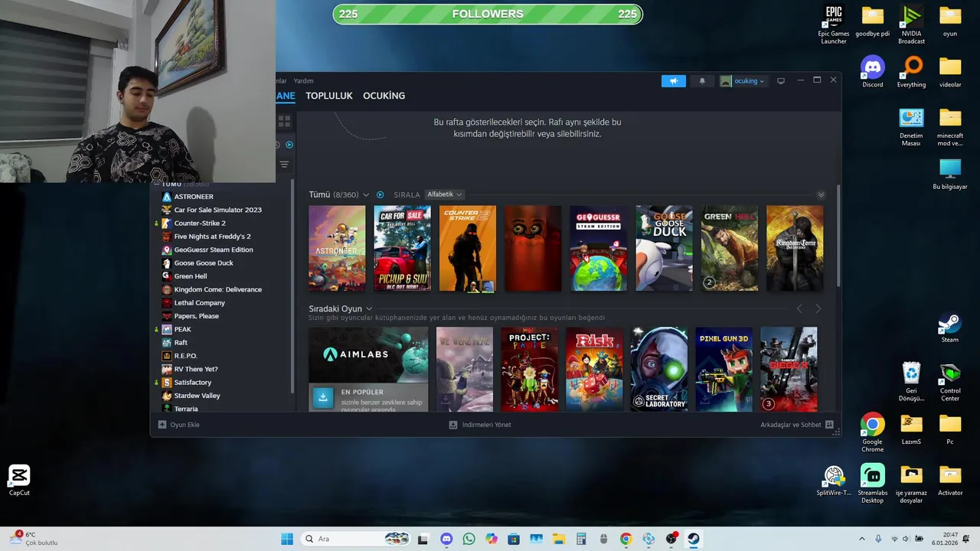Screen dimensions: 980x551
Task: Open the Astroneer cover art
Action: [337, 248]
